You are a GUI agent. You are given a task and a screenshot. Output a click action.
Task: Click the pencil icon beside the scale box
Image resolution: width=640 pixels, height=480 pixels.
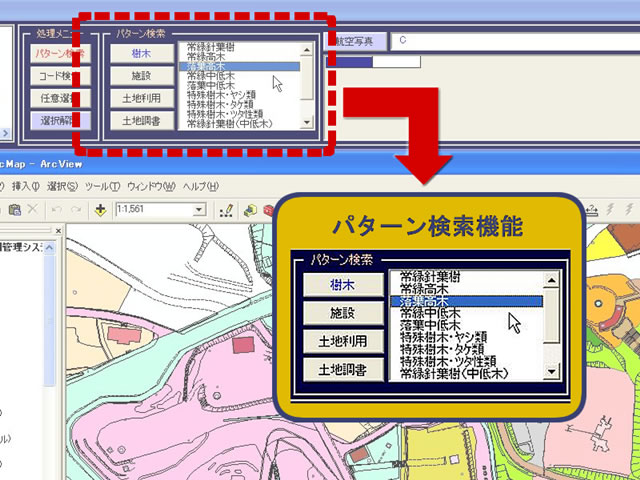tap(227, 210)
